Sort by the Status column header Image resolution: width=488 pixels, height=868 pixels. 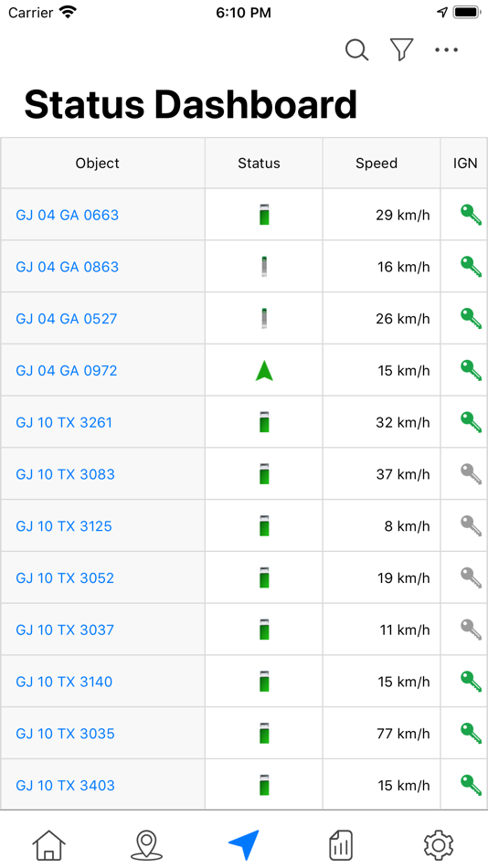tap(264, 164)
